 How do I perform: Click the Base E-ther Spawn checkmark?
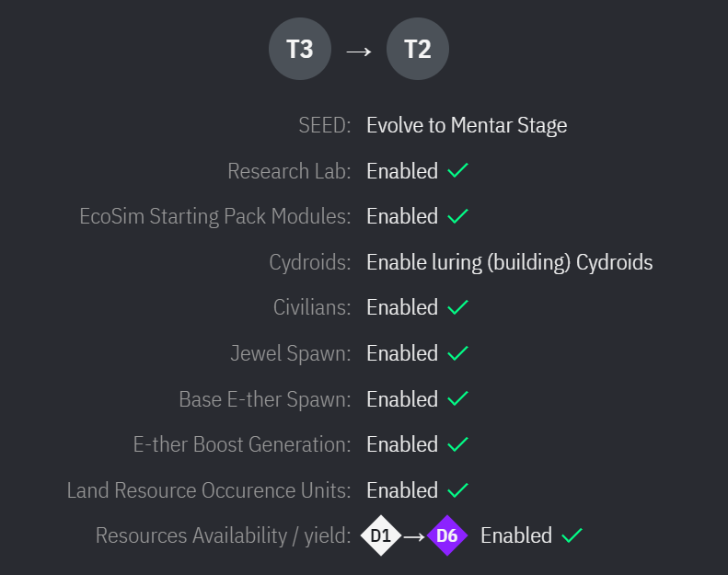pos(457,399)
